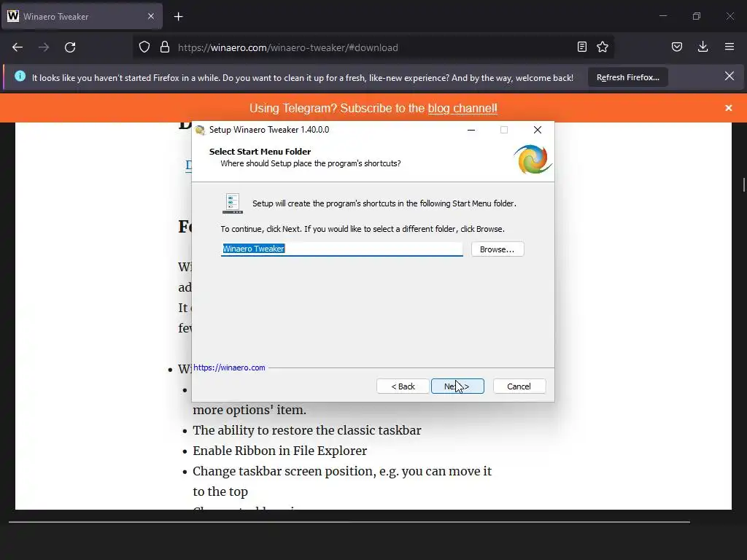
Task: Restore down the Firefox window
Action: pos(697,16)
